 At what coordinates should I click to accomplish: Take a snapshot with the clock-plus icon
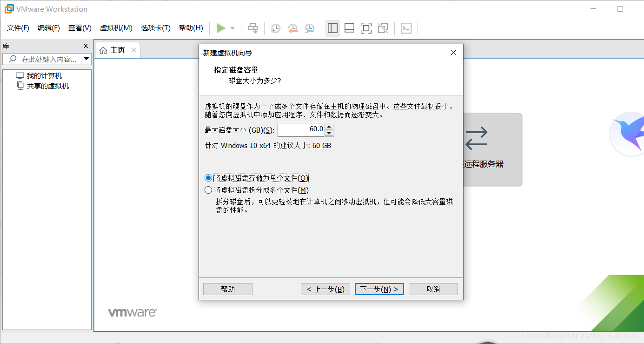click(276, 28)
